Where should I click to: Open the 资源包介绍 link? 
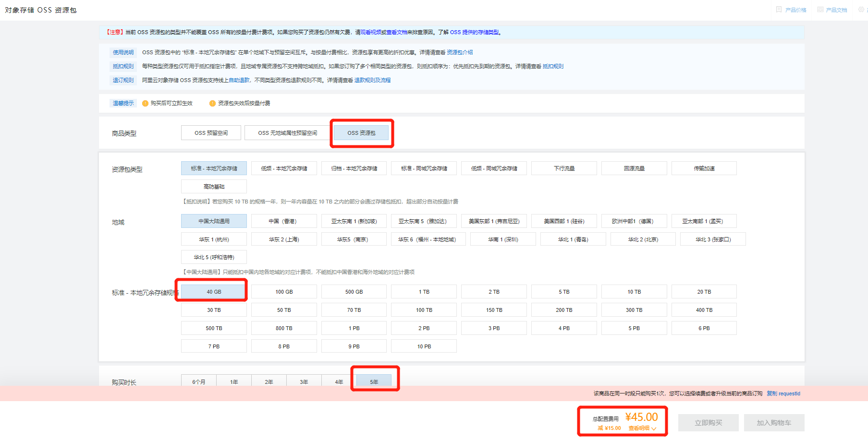460,52
